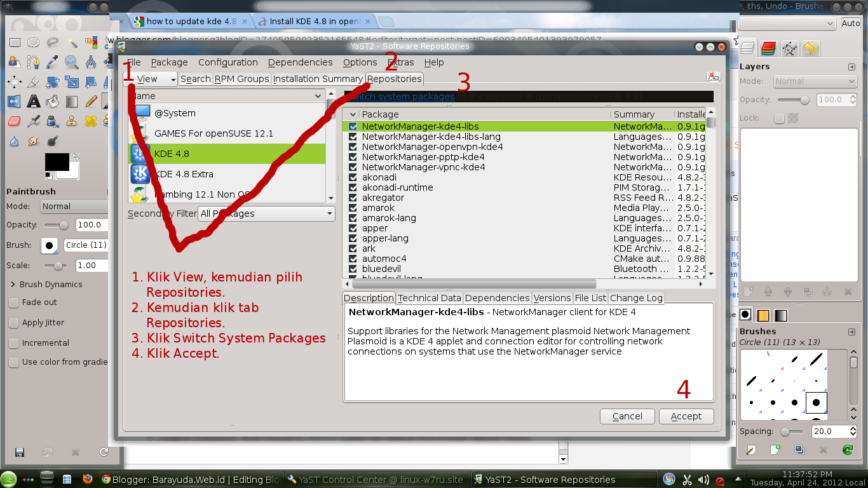Open the Configuration menu

(x=228, y=62)
